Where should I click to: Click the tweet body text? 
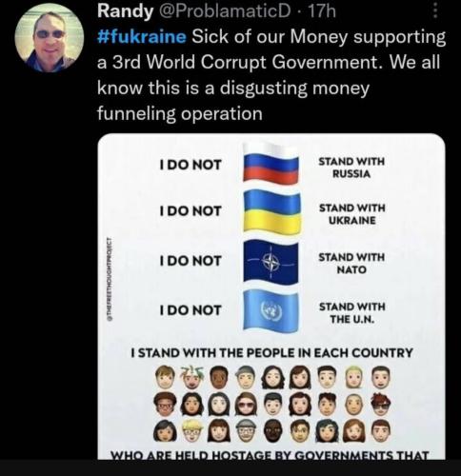pyautogui.click(x=271, y=74)
